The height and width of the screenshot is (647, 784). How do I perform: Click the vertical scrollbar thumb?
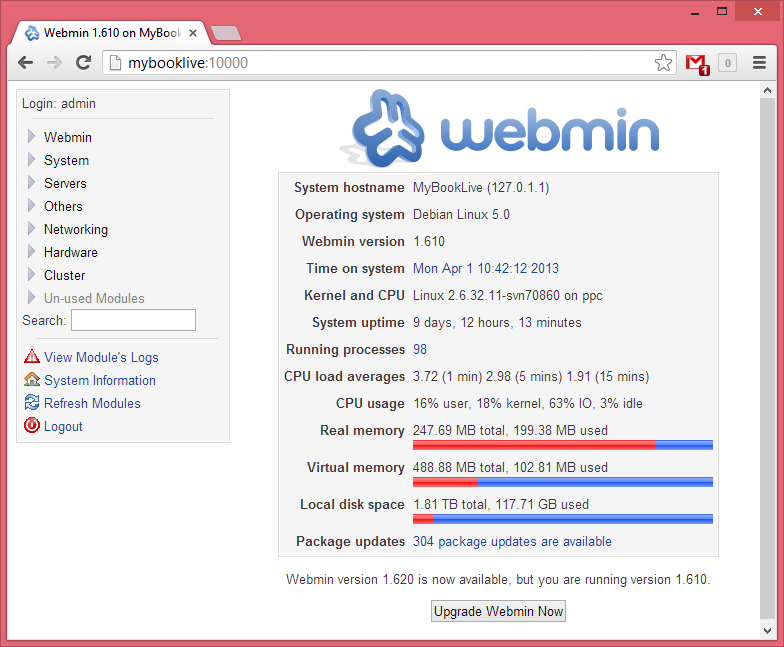[767, 358]
